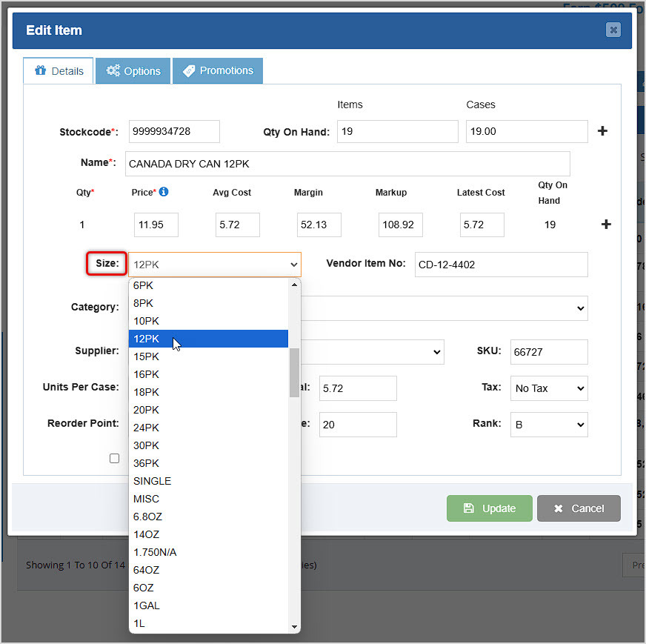
Task: Choose SINGLE in the open Size dropdown
Action: 152,481
